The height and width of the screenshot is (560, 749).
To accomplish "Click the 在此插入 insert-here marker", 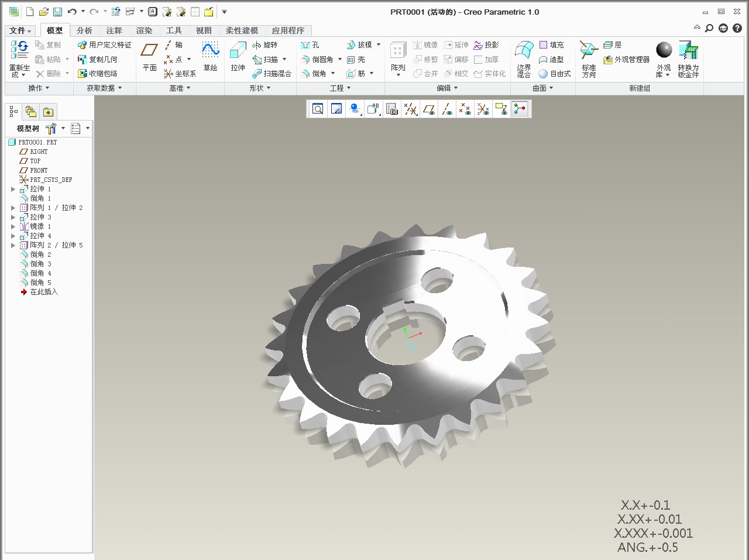I will click(x=39, y=292).
